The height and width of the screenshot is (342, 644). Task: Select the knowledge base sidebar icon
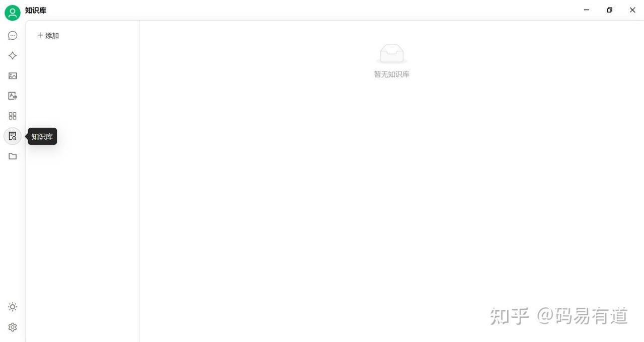[x=13, y=136]
